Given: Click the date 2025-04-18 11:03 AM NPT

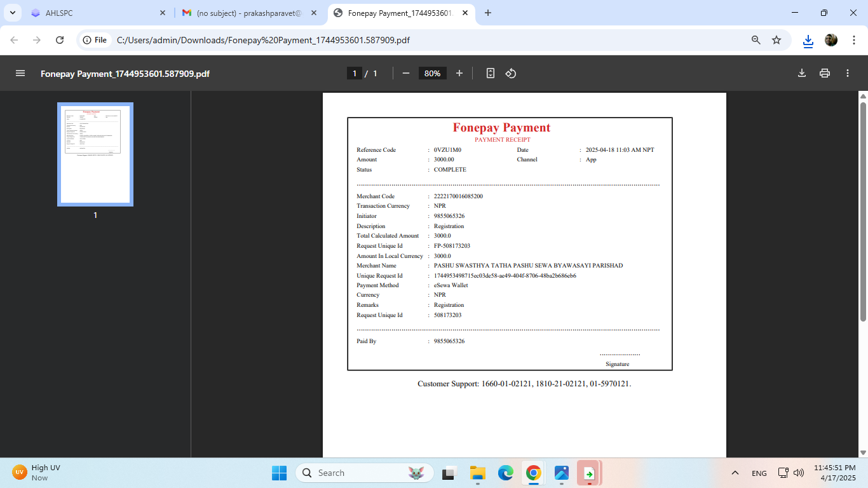Looking at the screenshot, I should tap(620, 150).
